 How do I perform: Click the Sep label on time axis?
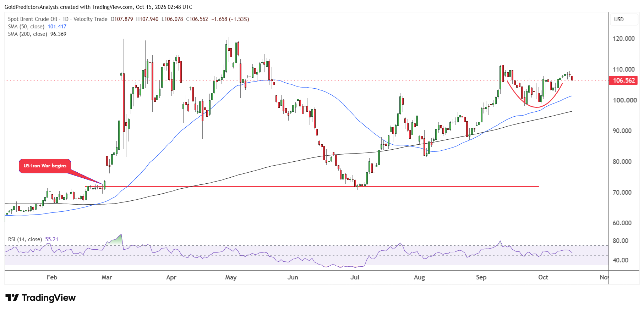481,277
